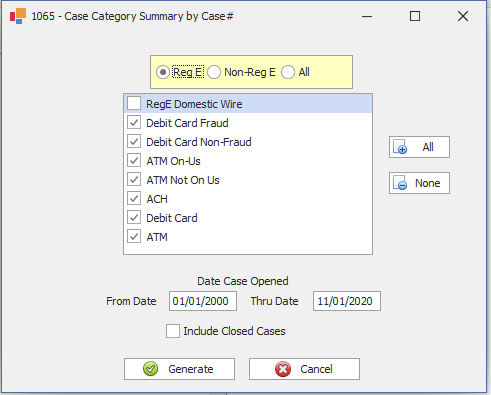
Task: Select the ATM On-Us row label
Action: click(x=173, y=161)
